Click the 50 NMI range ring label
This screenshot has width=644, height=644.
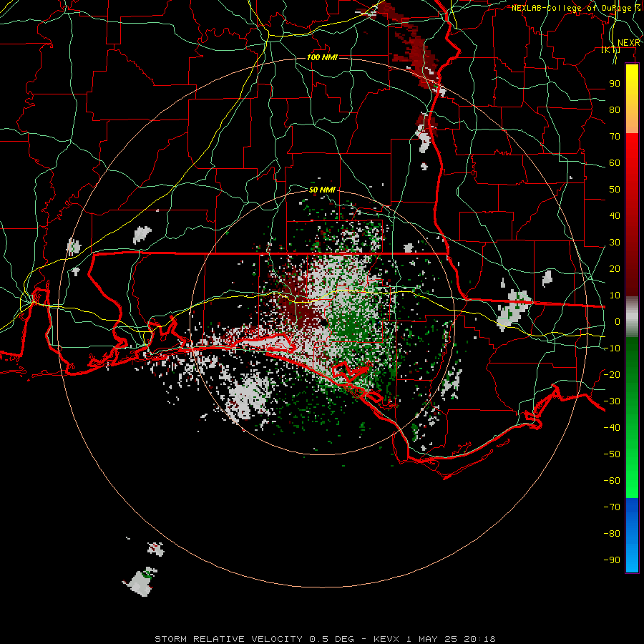322,190
